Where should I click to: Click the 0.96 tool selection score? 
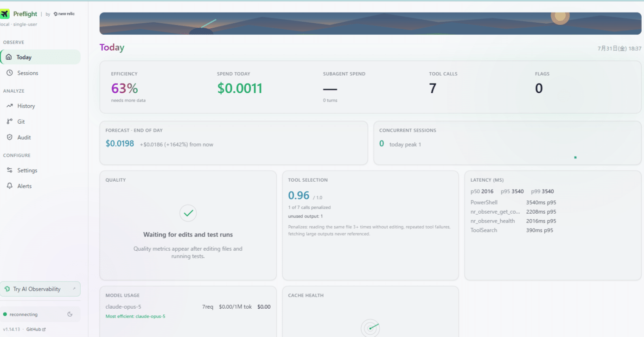(299, 195)
